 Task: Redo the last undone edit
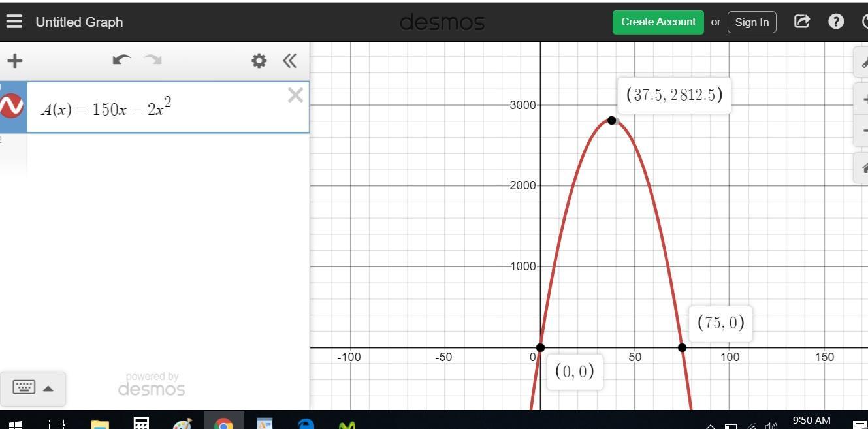click(x=153, y=60)
